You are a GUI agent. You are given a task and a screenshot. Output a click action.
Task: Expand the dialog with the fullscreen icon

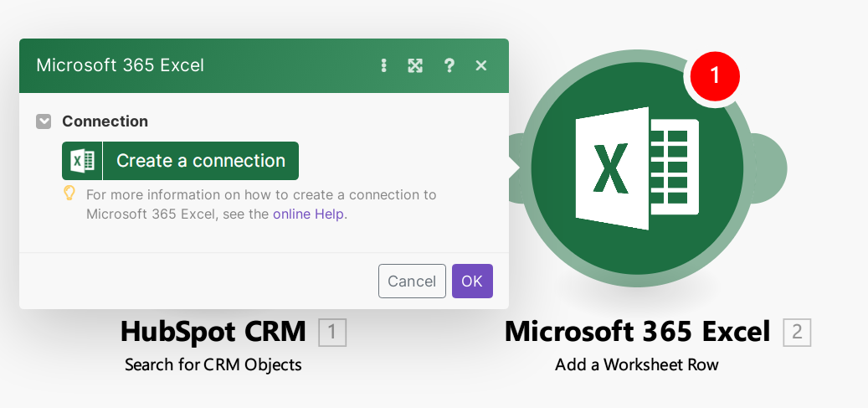415,66
